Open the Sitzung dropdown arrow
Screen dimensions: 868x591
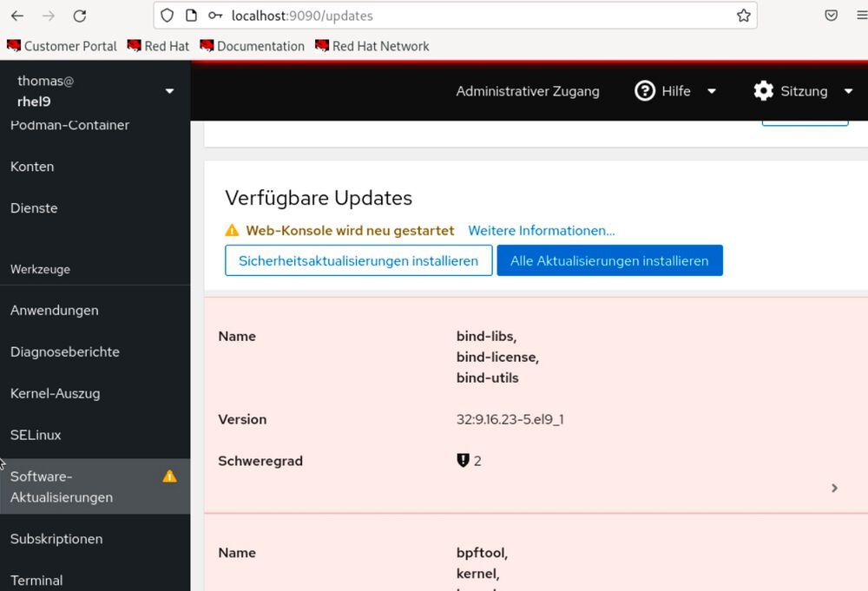point(849,91)
